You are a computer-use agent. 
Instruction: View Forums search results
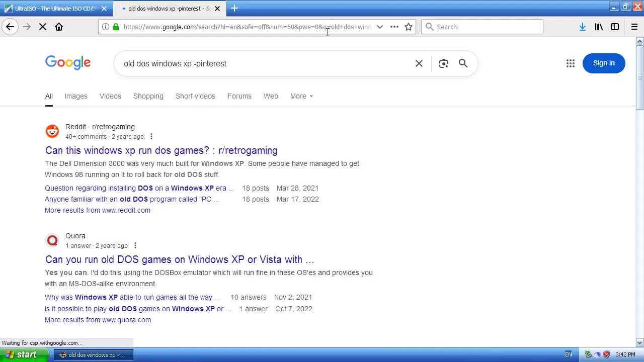point(239,96)
